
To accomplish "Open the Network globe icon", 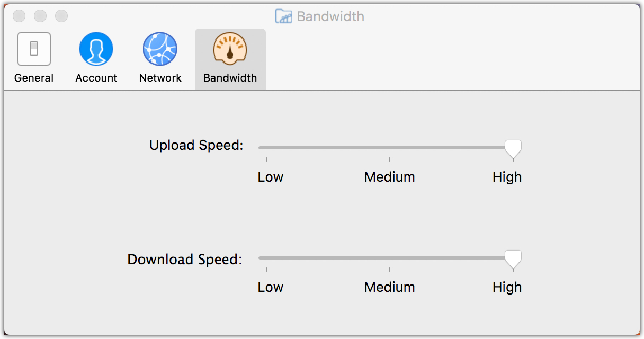I will pyautogui.click(x=160, y=49).
